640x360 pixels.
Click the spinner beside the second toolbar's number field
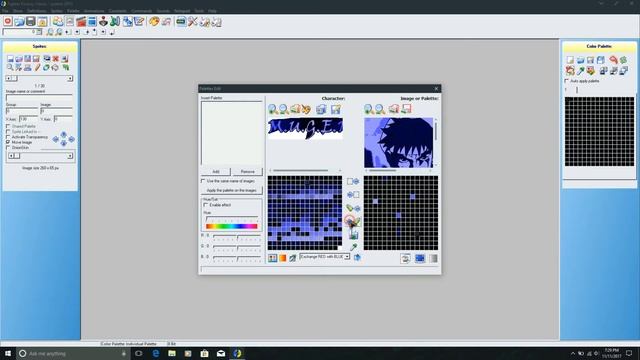39,32
